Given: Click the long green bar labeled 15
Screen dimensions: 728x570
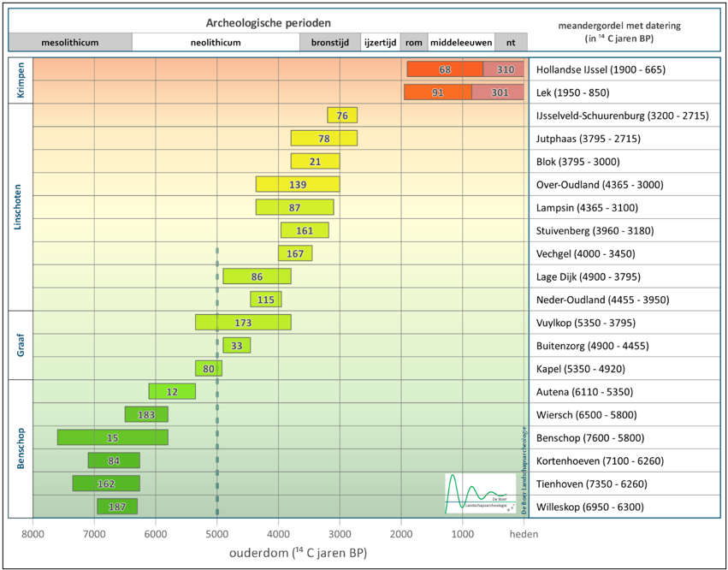Looking at the screenshot, I should pyautogui.click(x=113, y=437).
